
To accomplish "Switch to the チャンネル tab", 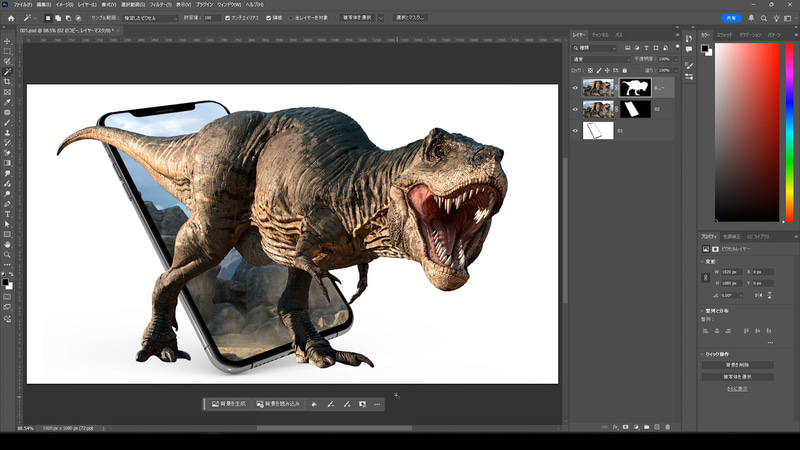I will tap(600, 35).
